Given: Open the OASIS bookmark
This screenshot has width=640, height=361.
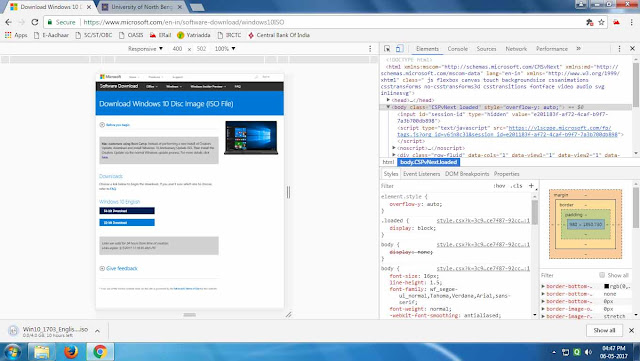Looking at the screenshot, I should pos(131,35).
